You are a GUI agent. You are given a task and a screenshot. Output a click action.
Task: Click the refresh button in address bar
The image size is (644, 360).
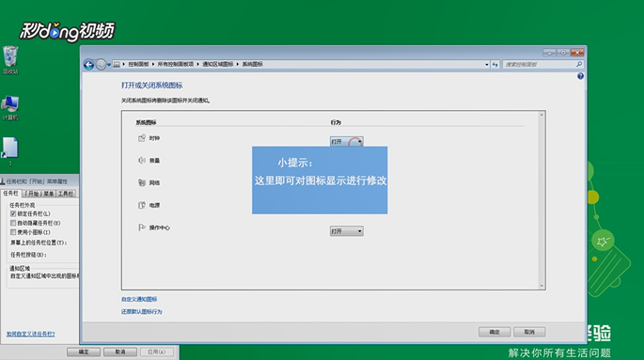(495, 65)
